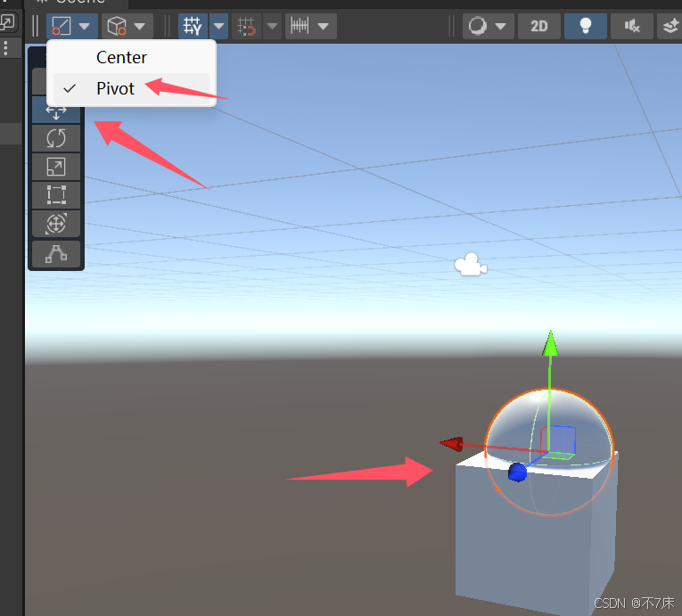Click the toolbar drag handle bars
Viewport: 682px width, 616px height.
point(36,26)
